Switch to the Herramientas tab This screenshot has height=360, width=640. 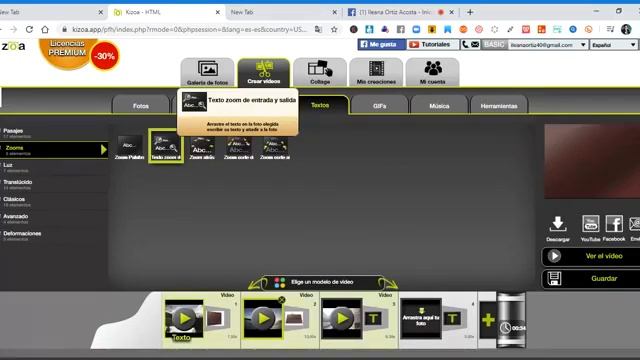(x=499, y=105)
